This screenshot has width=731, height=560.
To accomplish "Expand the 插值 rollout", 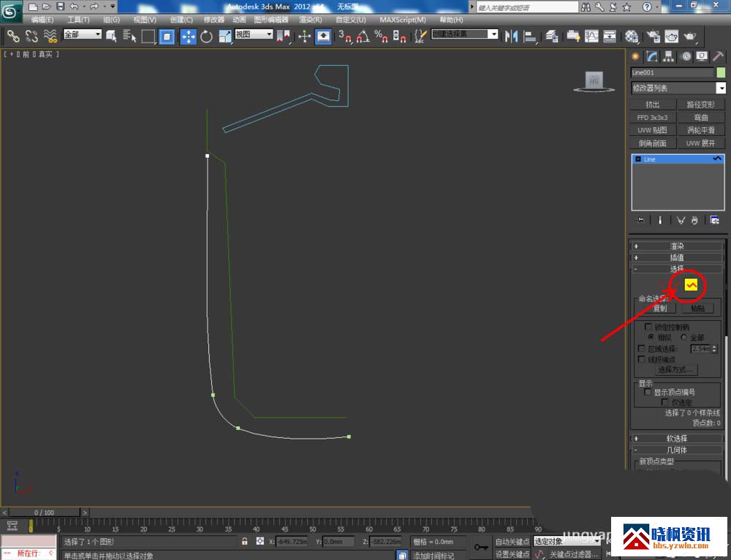I will 676,257.
